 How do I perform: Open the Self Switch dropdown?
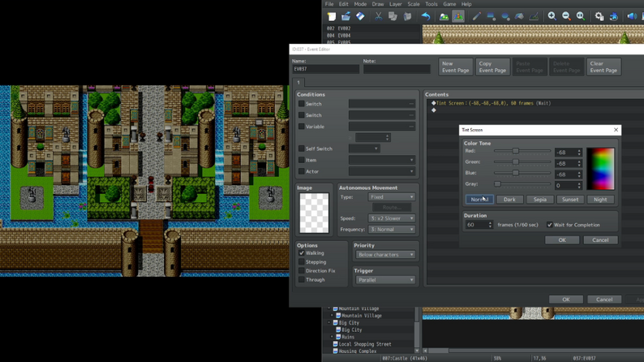[x=364, y=149]
